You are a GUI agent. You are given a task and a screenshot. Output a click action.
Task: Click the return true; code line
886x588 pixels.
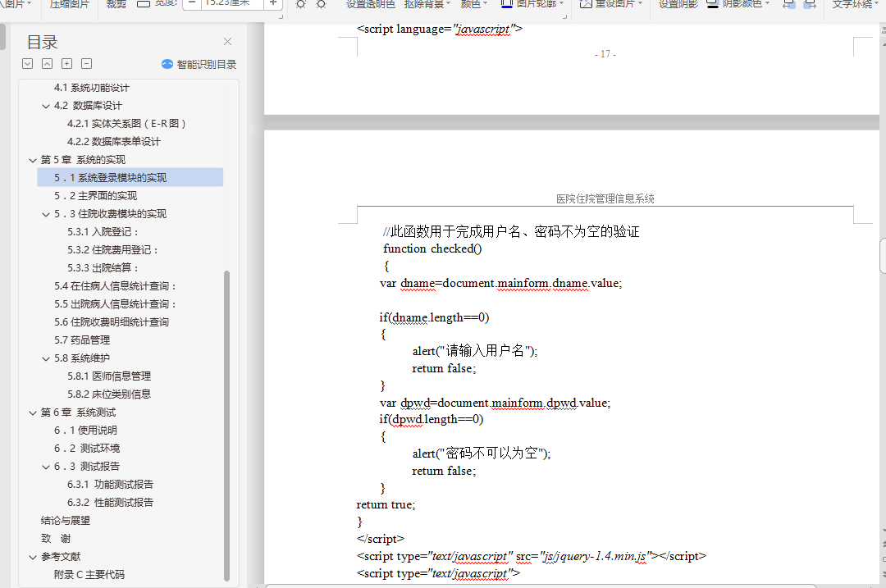pos(386,505)
